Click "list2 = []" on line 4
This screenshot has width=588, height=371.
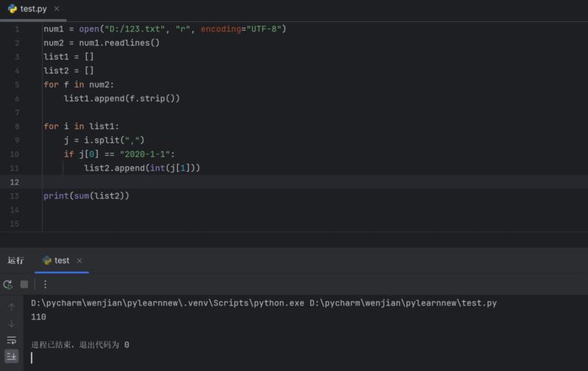point(68,71)
